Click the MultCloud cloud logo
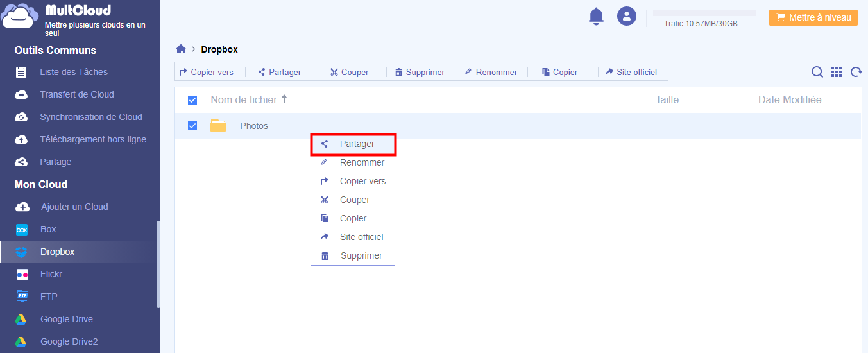868x353 pixels. click(19, 16)
